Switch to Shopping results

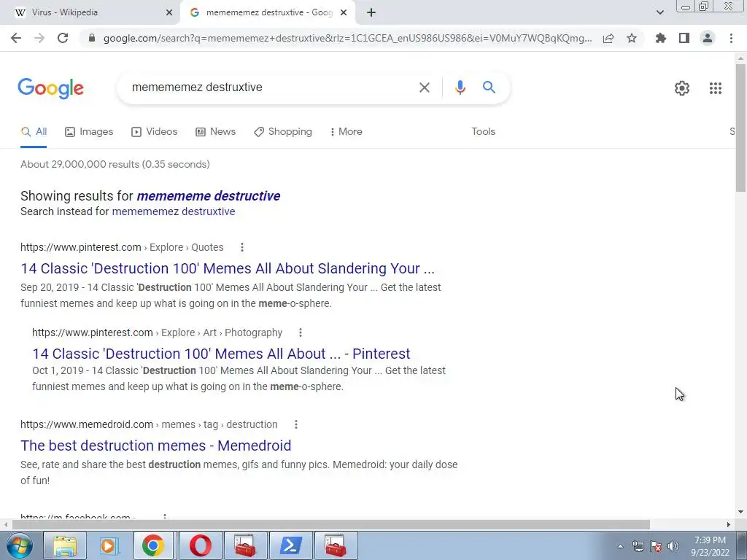point(283,131)
